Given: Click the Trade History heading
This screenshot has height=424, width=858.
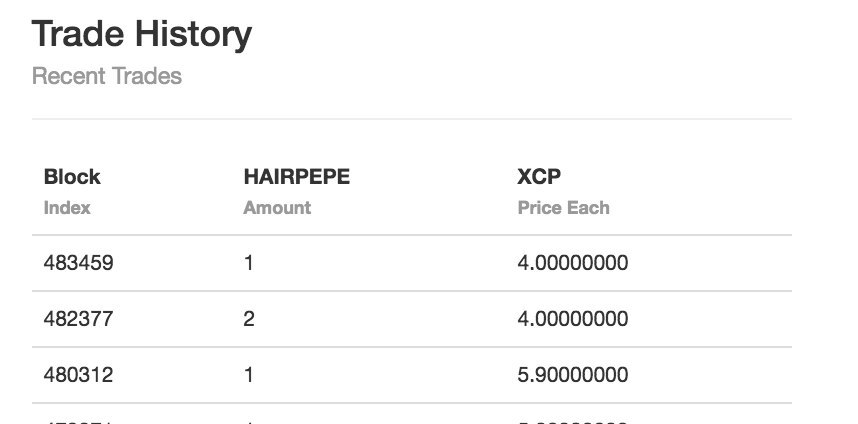Looking at the screenshot, I should [142, 34].
